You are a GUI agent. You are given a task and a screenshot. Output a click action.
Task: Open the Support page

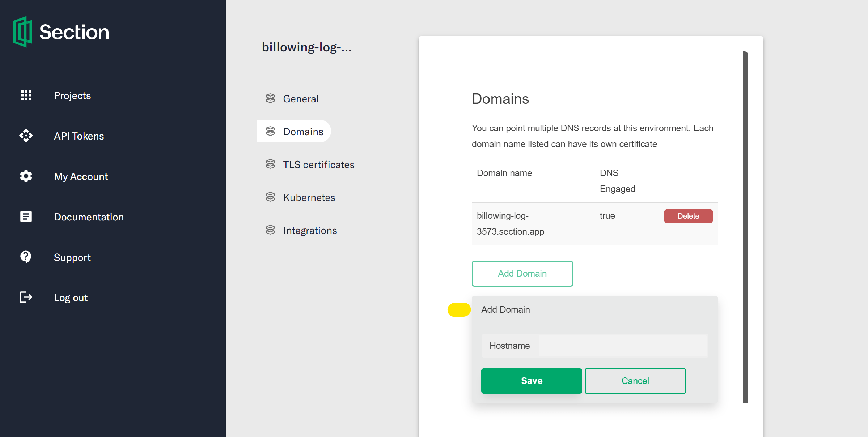click(72, 257)
